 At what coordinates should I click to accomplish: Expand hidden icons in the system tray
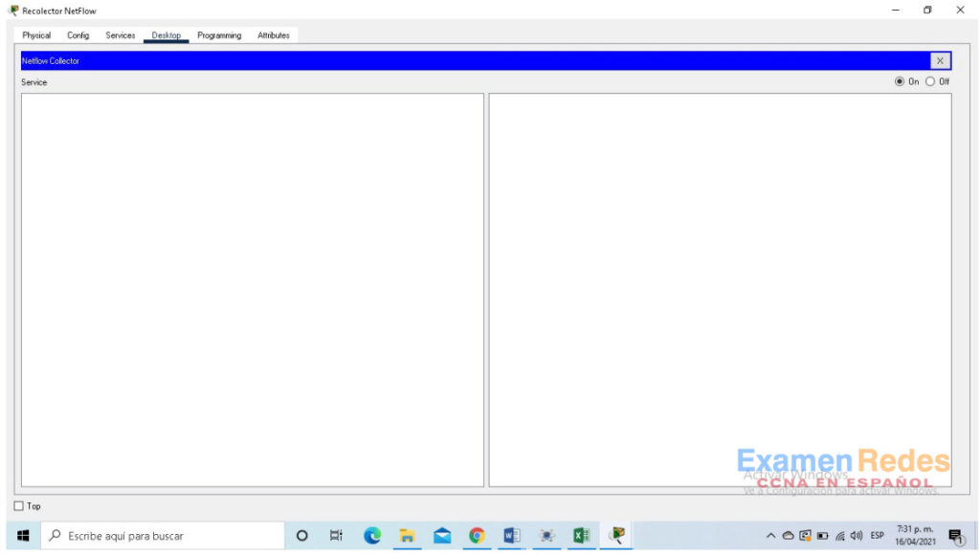[770, 535]
